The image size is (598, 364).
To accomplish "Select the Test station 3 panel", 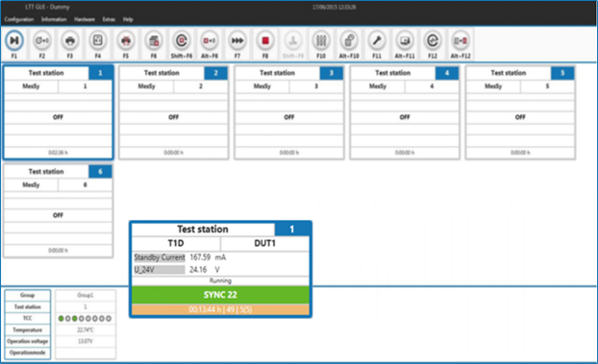I will (289, 112).
